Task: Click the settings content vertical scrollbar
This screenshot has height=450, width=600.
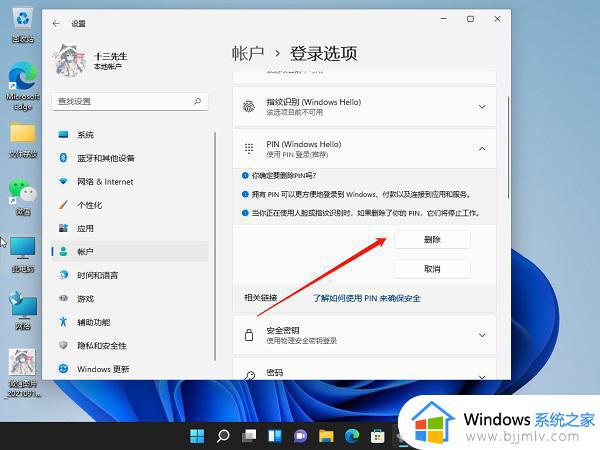Action: click(x=508, y=148)
